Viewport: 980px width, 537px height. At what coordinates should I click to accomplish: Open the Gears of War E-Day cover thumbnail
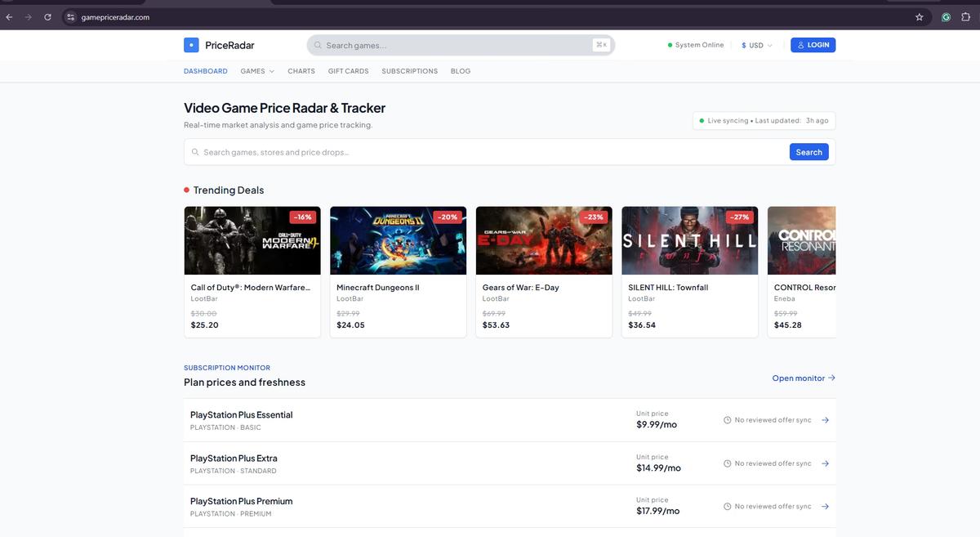[544, 240]
